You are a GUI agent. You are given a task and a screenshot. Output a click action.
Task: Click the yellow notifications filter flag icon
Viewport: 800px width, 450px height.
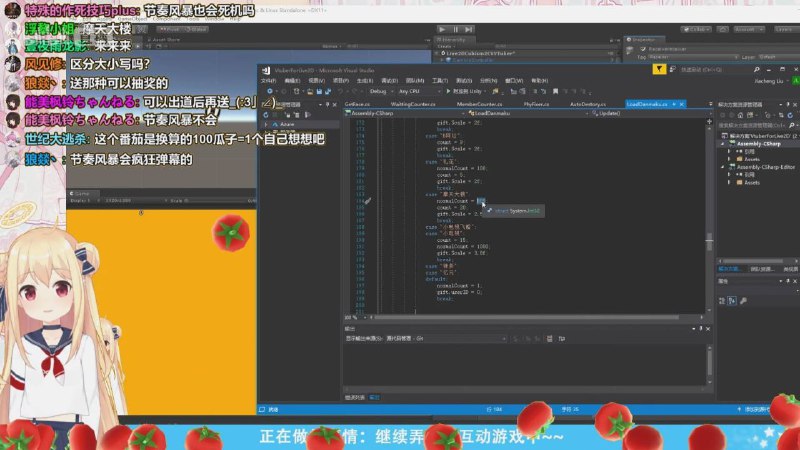point(659,69)
